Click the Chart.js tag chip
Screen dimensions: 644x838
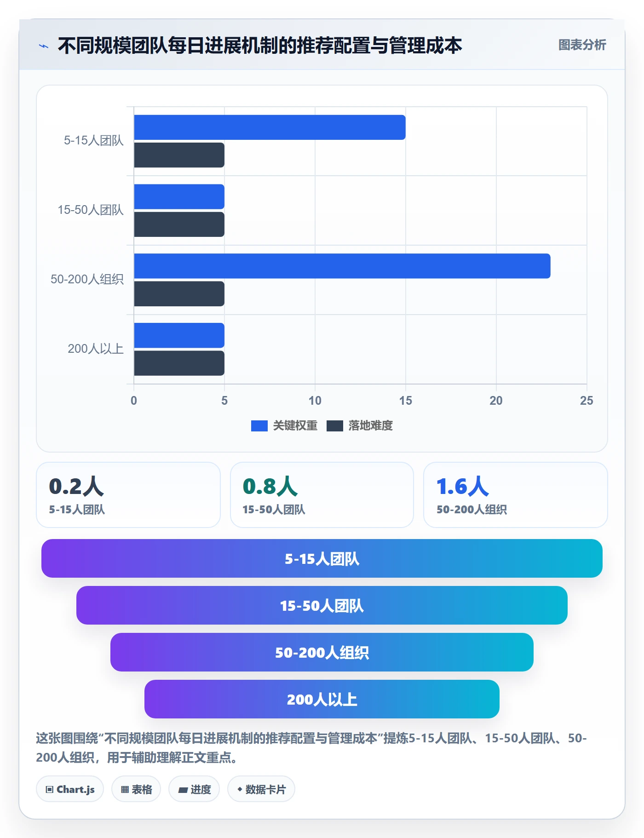70,789
